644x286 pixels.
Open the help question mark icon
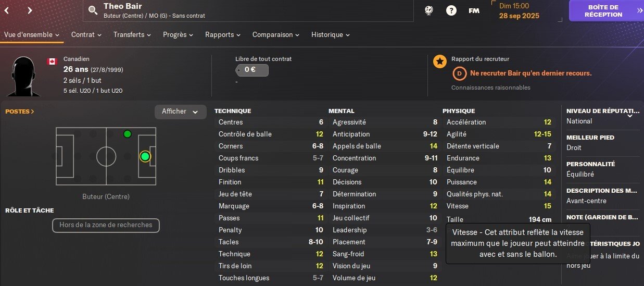[x=451, y=10]
